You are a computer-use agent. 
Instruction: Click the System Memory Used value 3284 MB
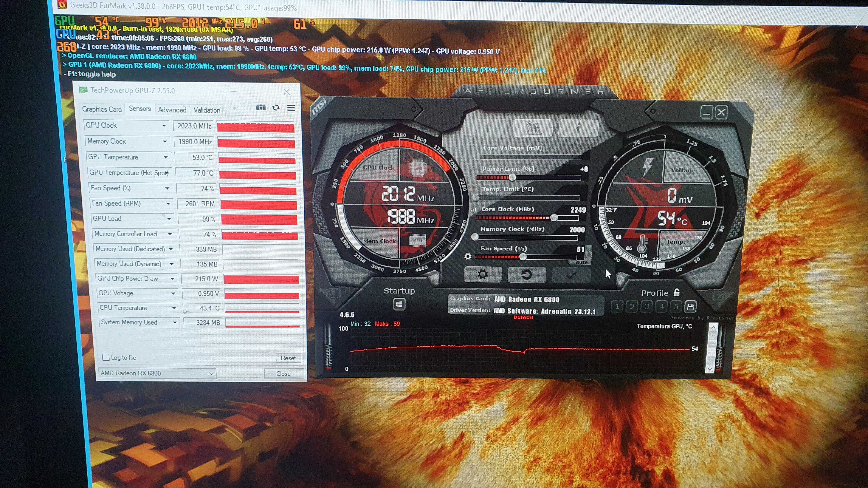tap(208, 322)
